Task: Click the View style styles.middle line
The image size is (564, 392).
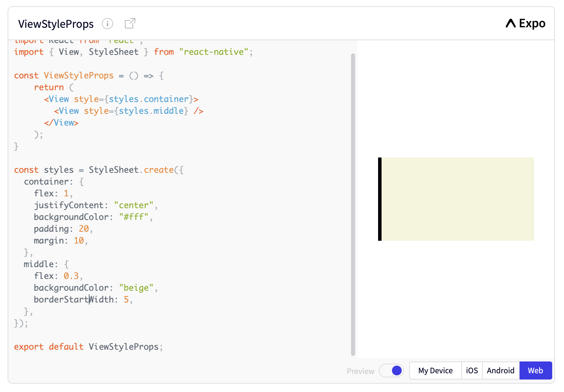Action: point(129,111)
